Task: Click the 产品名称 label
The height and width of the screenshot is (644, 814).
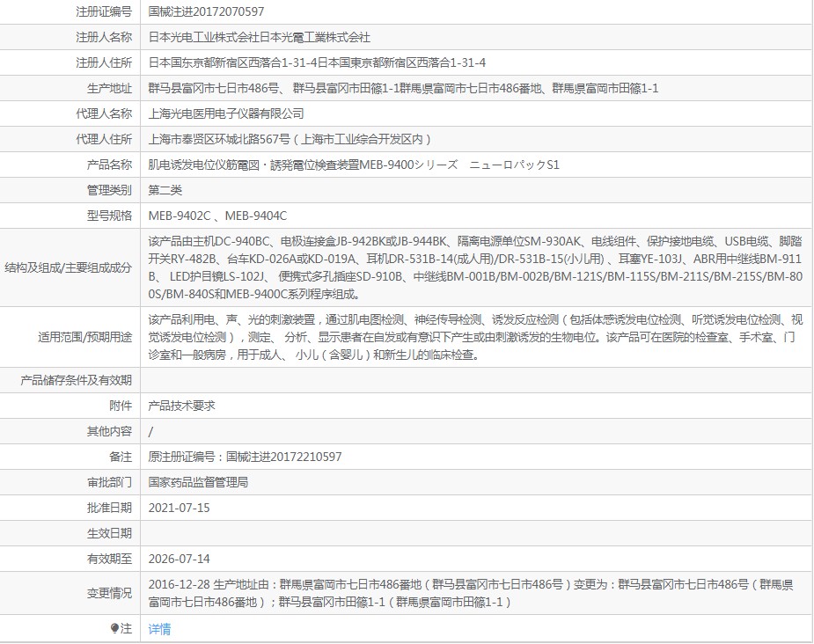Action: coord(109,165)
